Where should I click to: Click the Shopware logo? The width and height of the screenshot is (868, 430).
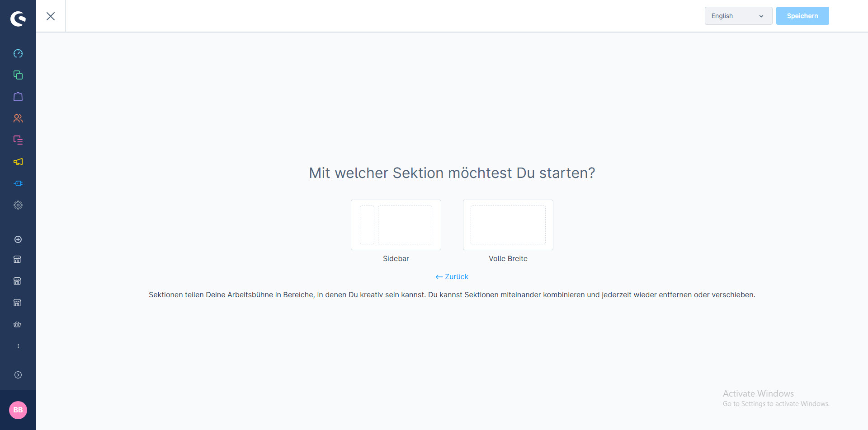click(x=18, y=19)
